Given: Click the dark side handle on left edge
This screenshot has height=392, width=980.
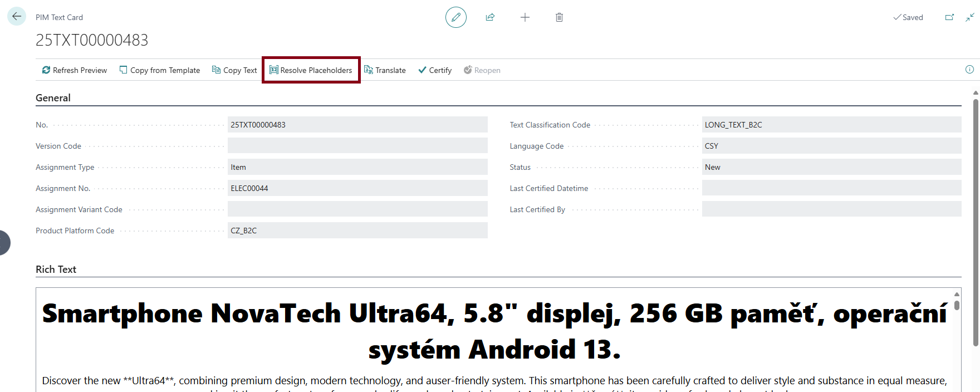Looking at the screenshot, I should [5, 243].
